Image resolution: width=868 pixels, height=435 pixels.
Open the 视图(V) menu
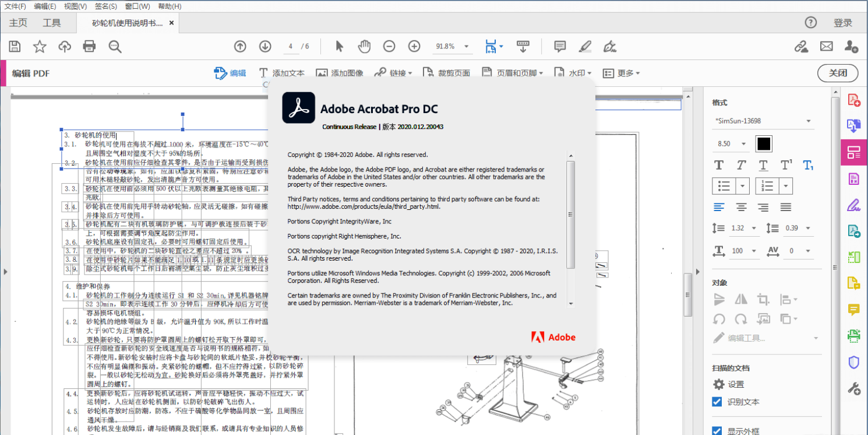(75, 6)
